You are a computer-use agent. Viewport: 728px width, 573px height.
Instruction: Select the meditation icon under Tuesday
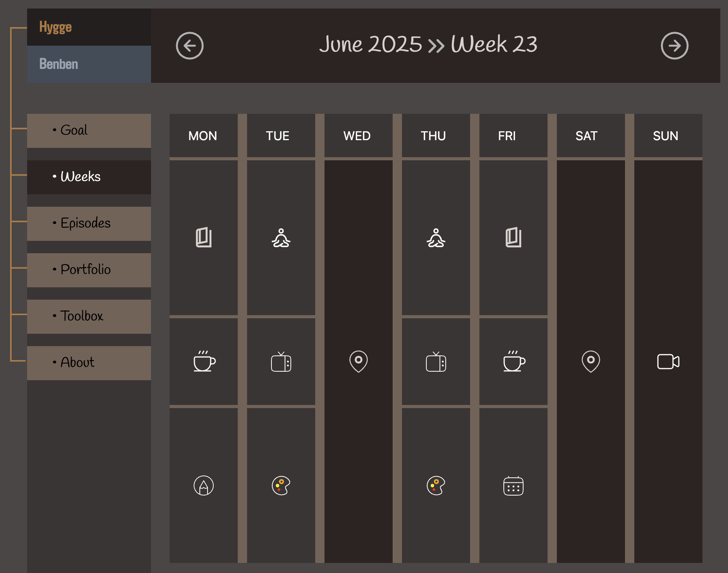pyautogui.click(x=281, y=238)
